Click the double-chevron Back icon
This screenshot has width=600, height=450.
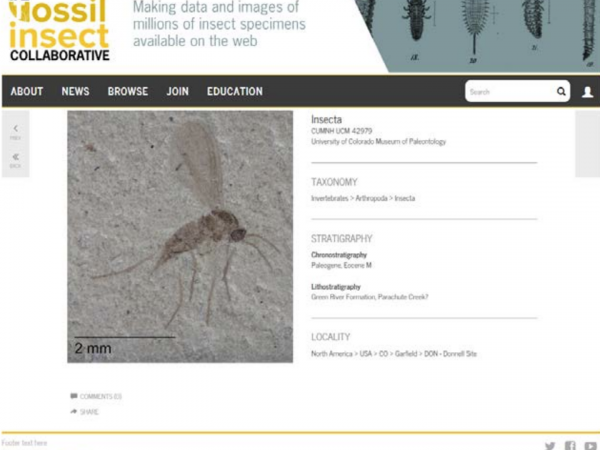point(15,158)
